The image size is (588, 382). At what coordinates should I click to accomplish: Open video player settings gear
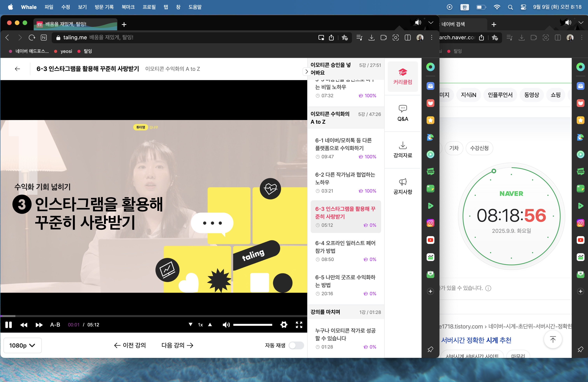pos(284,325)
